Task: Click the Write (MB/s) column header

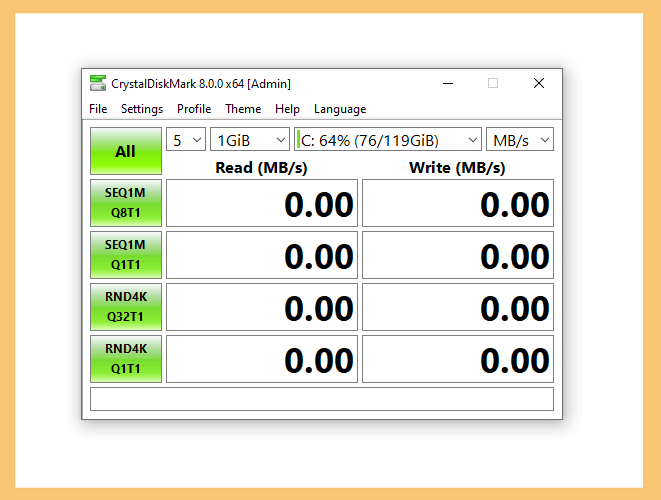Action: tap(457, 168)
